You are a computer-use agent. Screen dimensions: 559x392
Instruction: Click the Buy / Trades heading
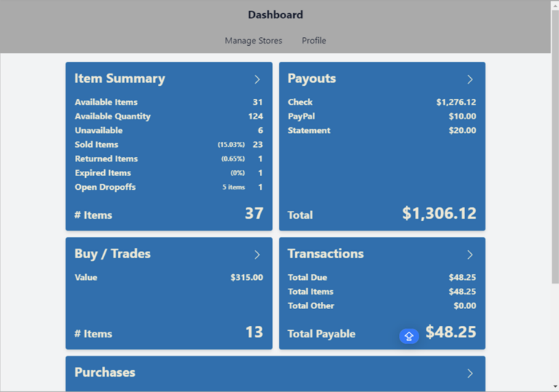coord(112,254)
